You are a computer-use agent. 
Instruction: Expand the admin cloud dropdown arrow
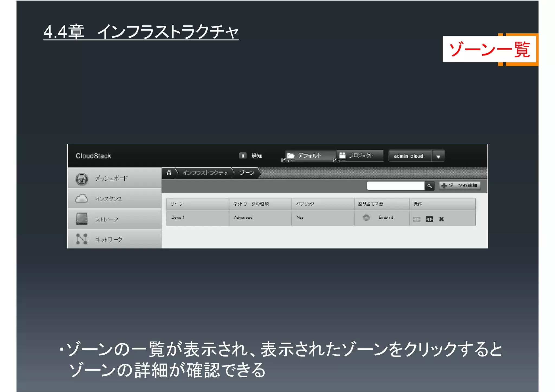pyautogui.click(x=438, y=156)
